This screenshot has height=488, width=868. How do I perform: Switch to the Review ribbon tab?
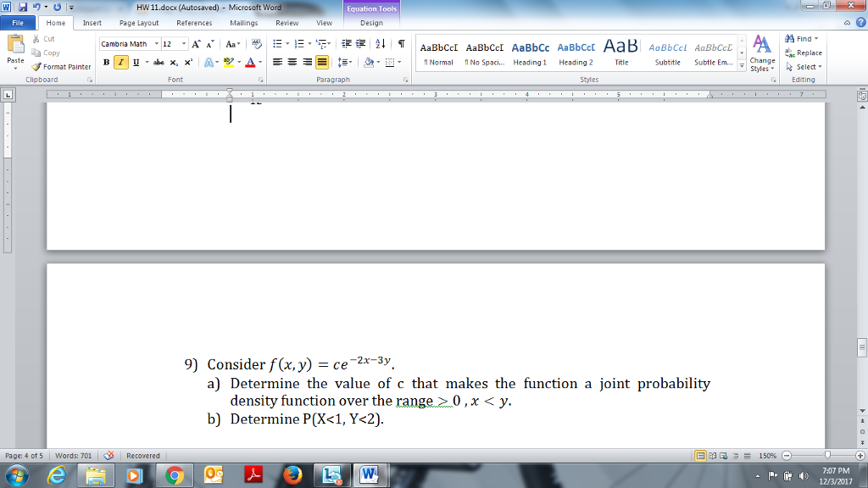click(288, 23)
